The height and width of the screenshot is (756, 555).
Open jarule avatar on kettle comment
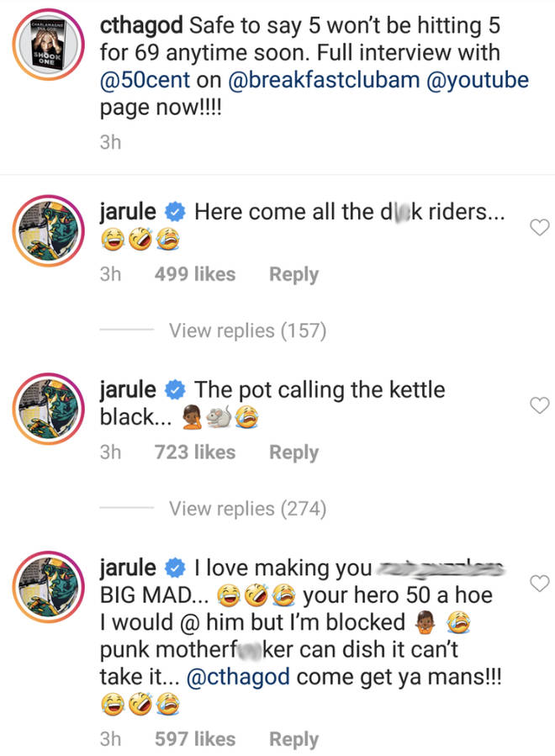click(x=48, y=409)
